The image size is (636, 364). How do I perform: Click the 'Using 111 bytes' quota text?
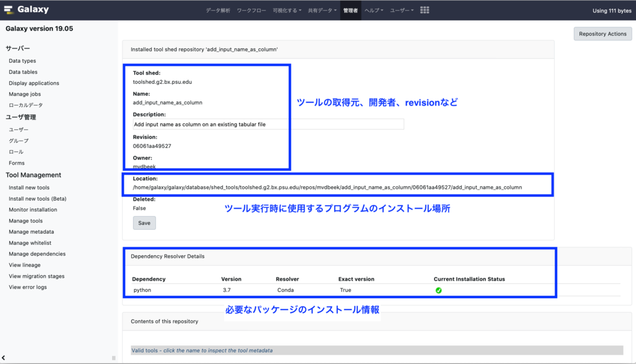point(612,11)
